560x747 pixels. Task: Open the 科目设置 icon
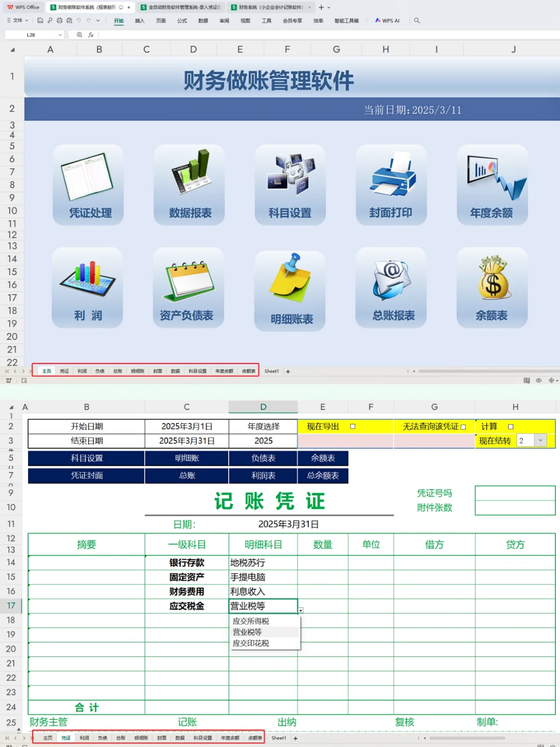coord(290,184)
